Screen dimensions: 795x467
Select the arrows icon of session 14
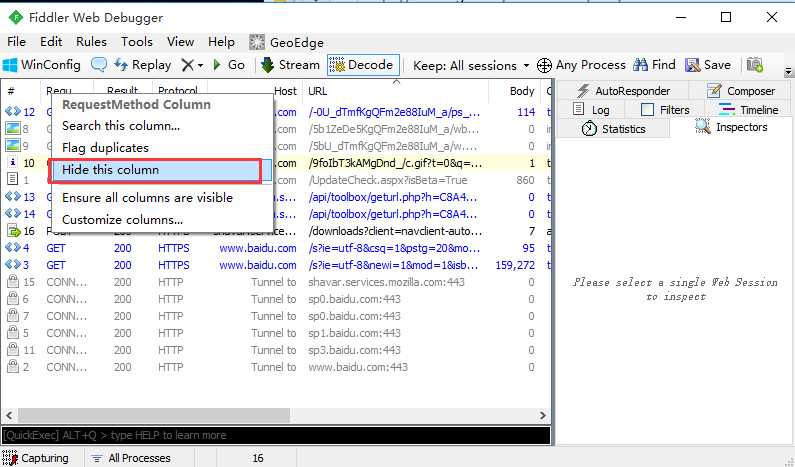click(x=13, y=214)
